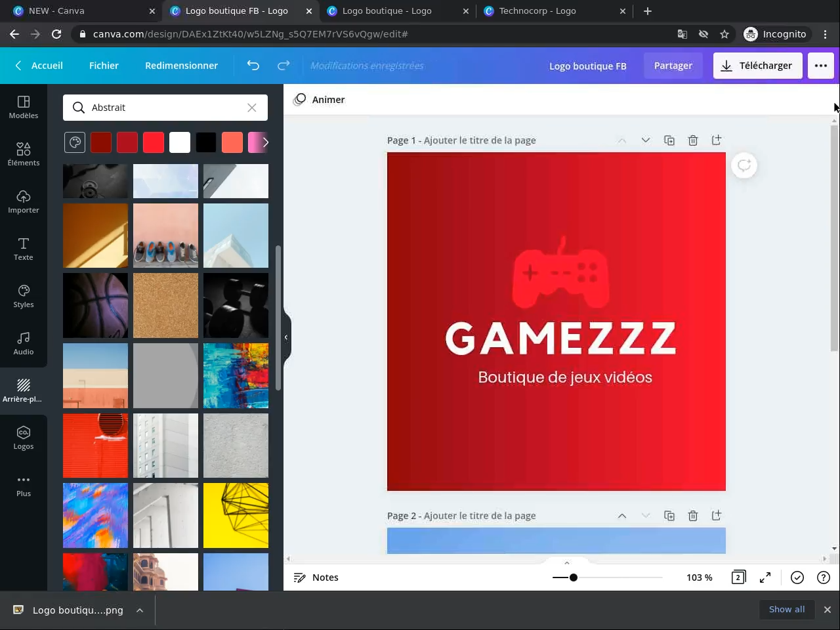
Task: Clear the Abstrait search text
Action: [252, 108]
